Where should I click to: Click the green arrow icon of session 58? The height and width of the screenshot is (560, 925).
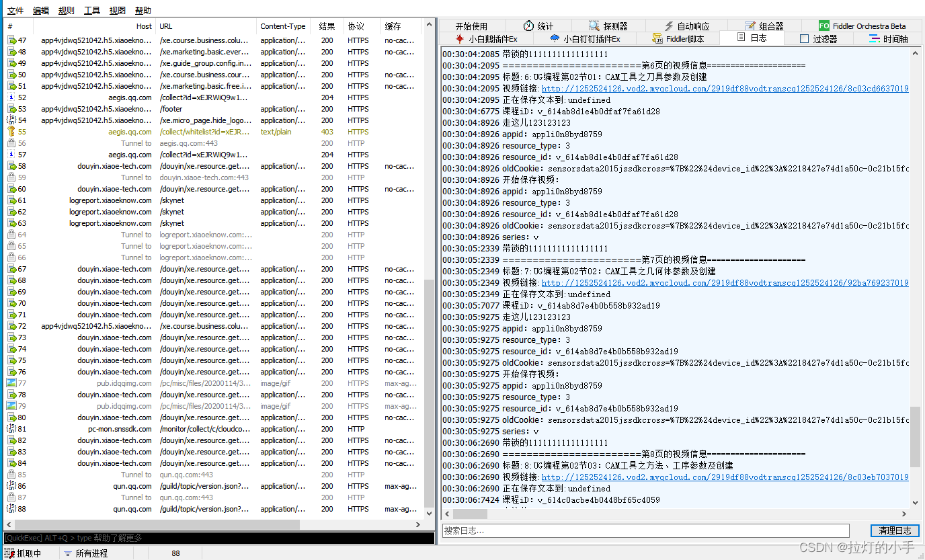pos(11,166)
